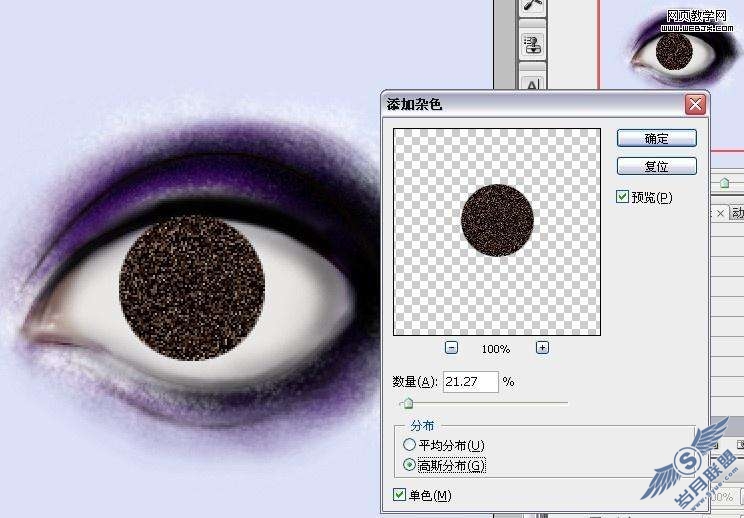744x518 pixels.
Task: Click the 确定 button
Action: [x=657, y=138]
